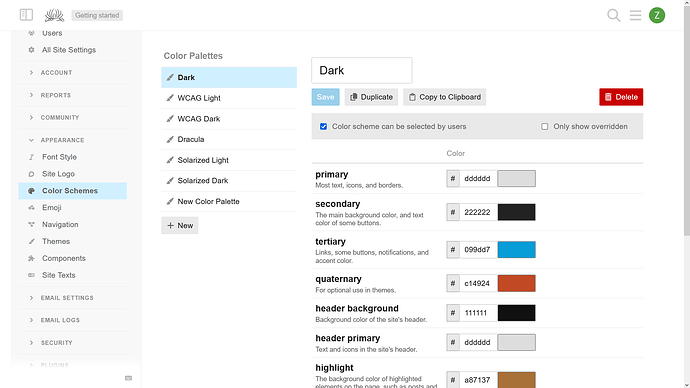This screenshot has height=388, width=690.
Task: Select the Dark color palette
Action: tap(229, 77)
